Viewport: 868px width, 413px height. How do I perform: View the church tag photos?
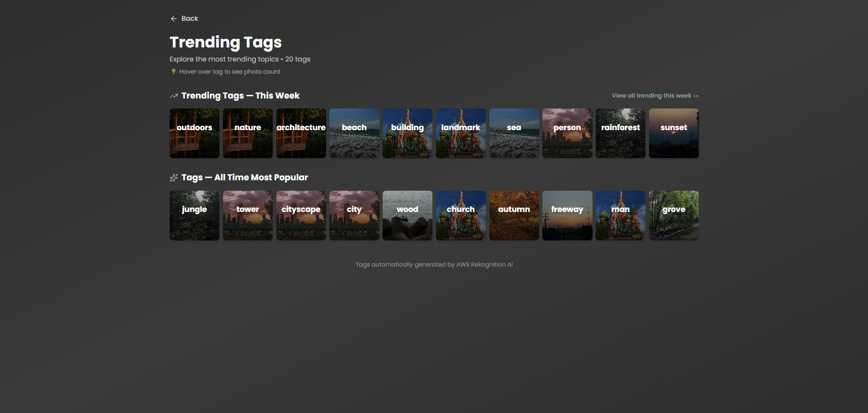pos(460,215)
